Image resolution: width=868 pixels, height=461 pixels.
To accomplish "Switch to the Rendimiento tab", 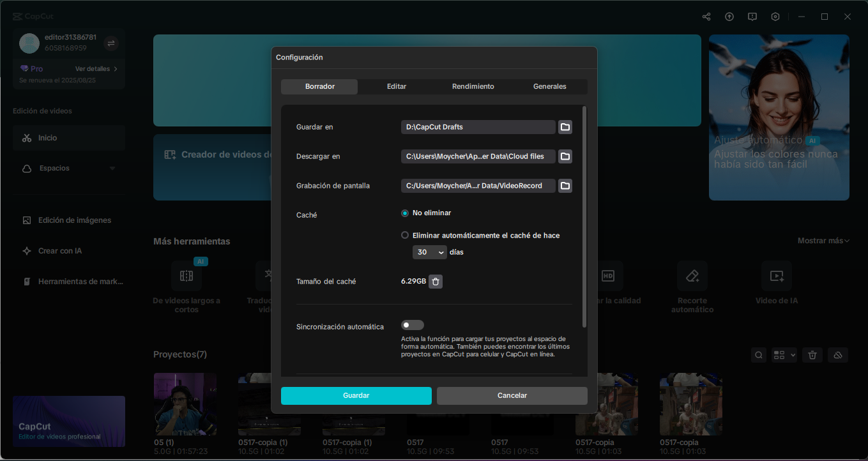I will tap(473, 86).
